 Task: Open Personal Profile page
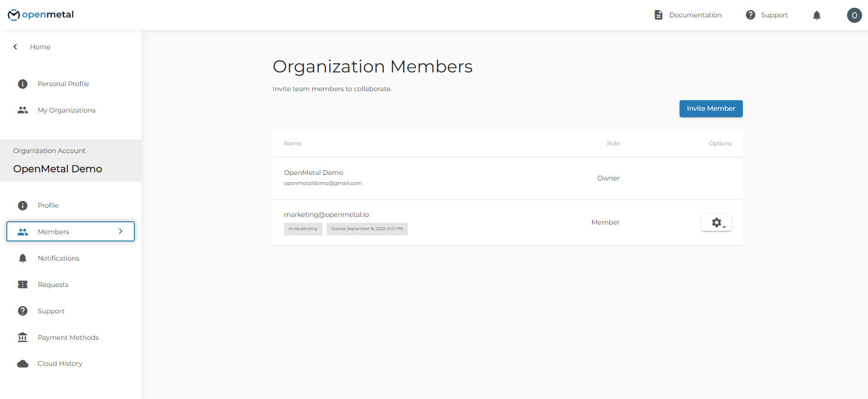coord(63,84)
